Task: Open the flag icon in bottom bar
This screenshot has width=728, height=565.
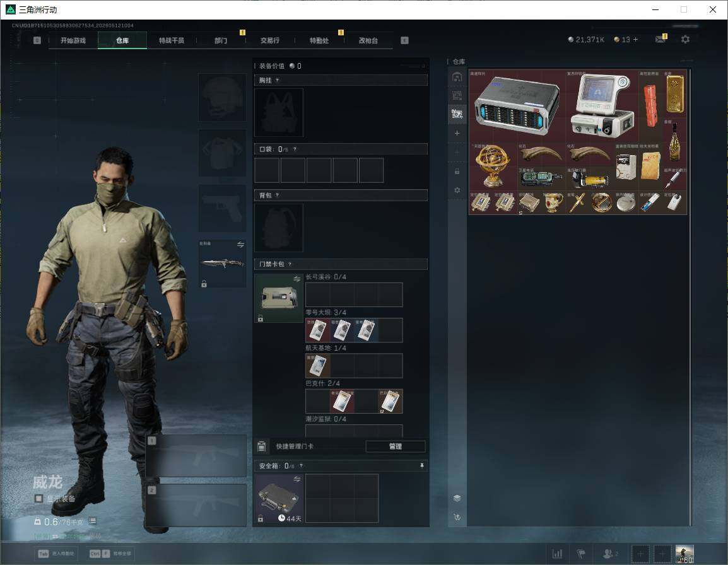Action: [x=581, y=554]
